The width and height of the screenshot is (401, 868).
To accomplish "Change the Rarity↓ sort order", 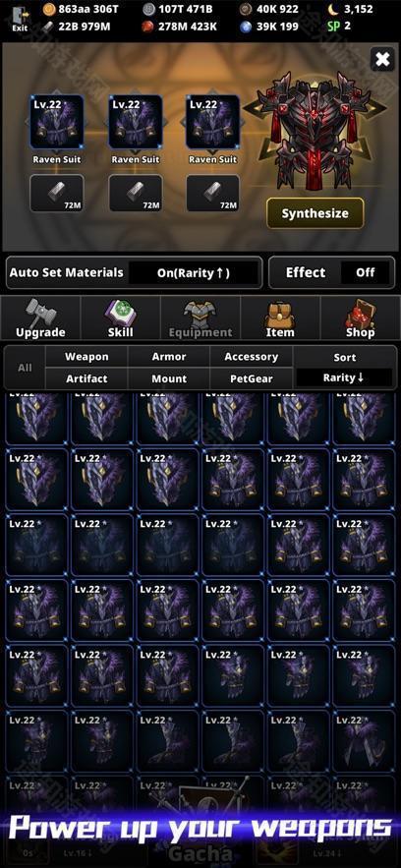I will (344, 378).
